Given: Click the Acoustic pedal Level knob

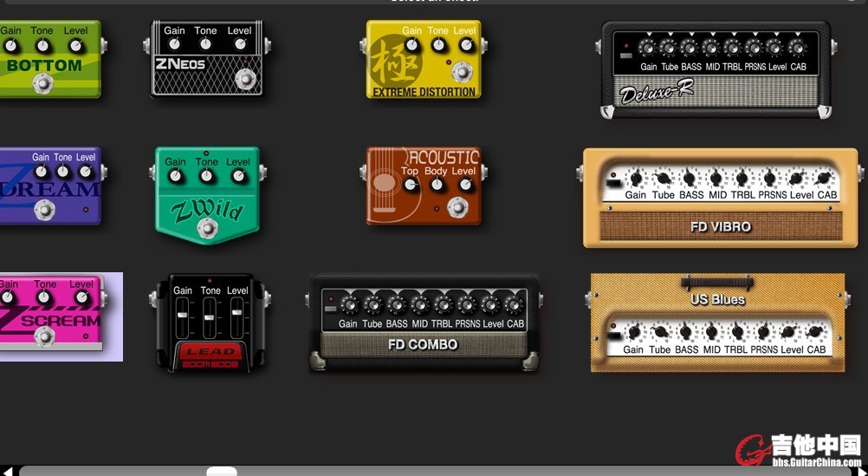Looking at the screenshot, I should click(465, 185).
